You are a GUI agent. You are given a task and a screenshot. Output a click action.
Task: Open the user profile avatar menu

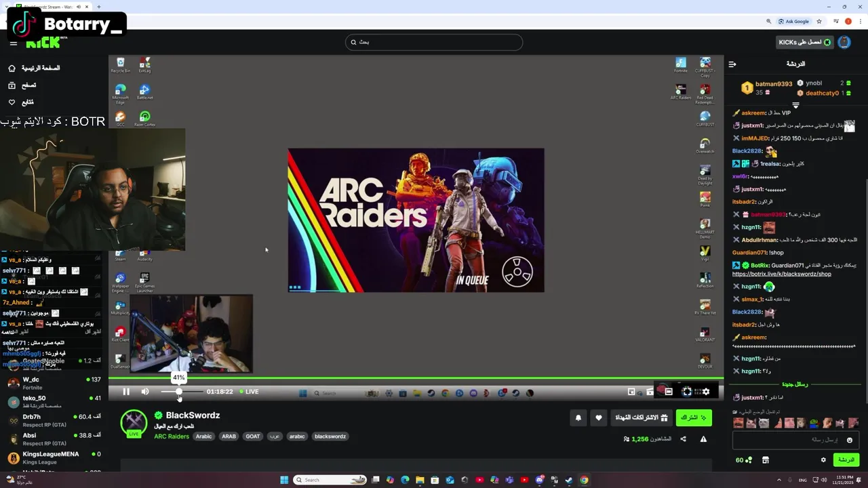click(844, 42)
